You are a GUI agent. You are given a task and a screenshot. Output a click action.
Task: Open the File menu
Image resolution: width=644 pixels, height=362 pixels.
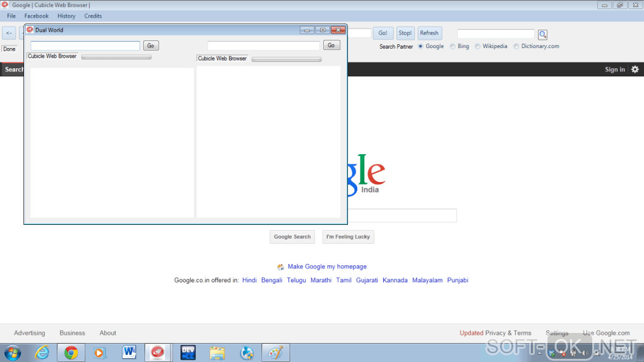pyautogui.click(x=11, y=16)
